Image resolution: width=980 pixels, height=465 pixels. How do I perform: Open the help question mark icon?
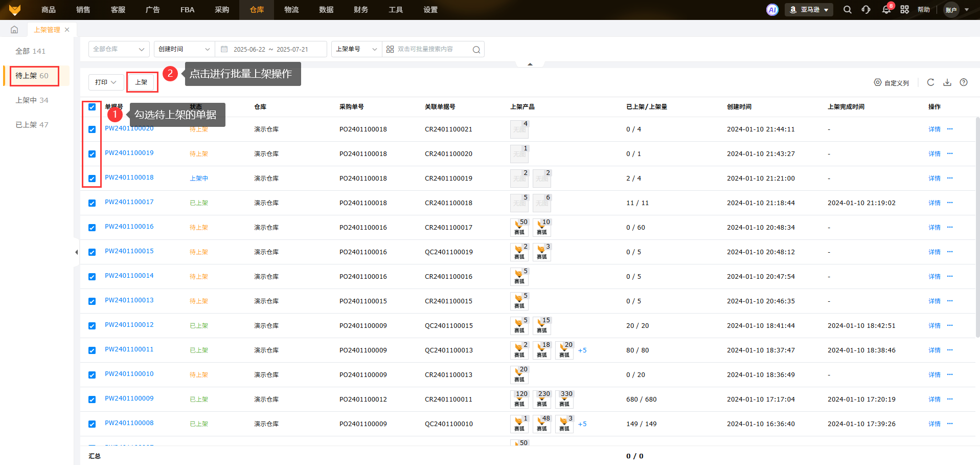[964, 82]
